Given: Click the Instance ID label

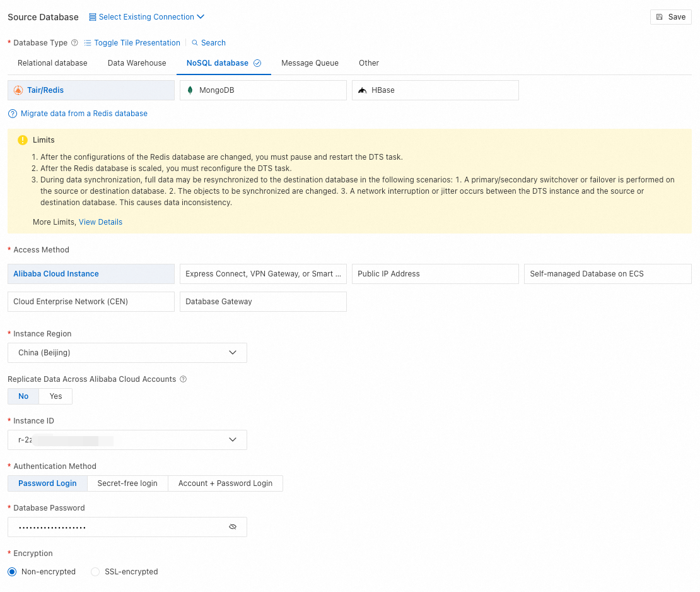Looking at the screenshot, I should point(33,422).
